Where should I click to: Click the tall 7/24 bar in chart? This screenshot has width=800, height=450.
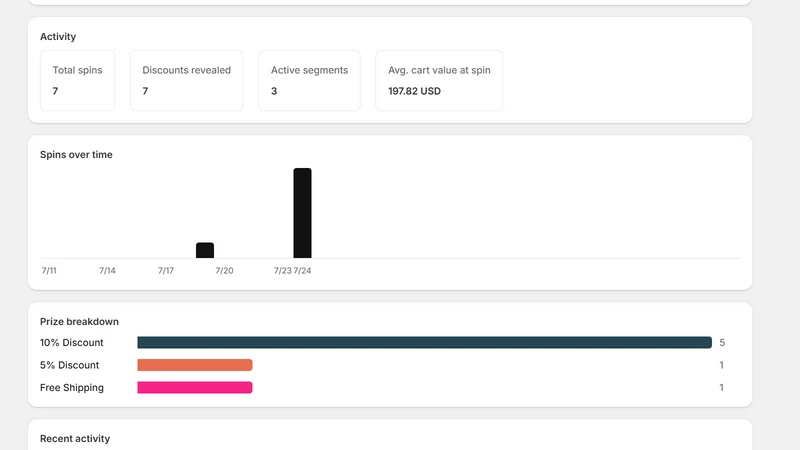coord(302,213)
